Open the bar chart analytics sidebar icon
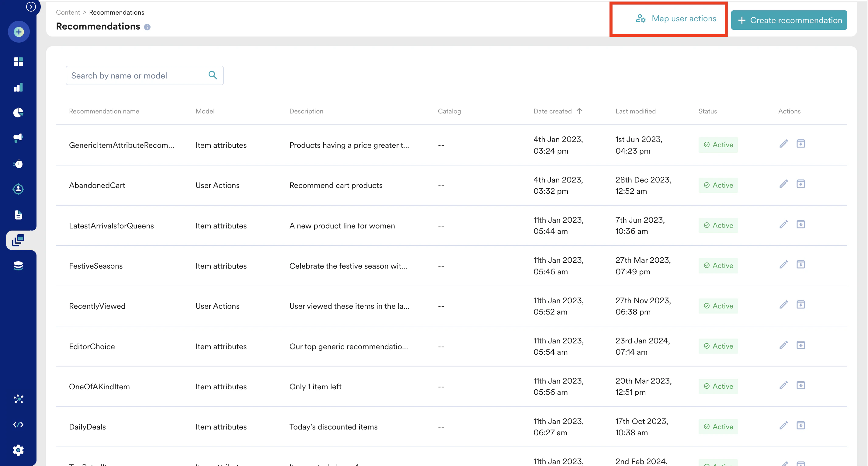 pos(18,87)
